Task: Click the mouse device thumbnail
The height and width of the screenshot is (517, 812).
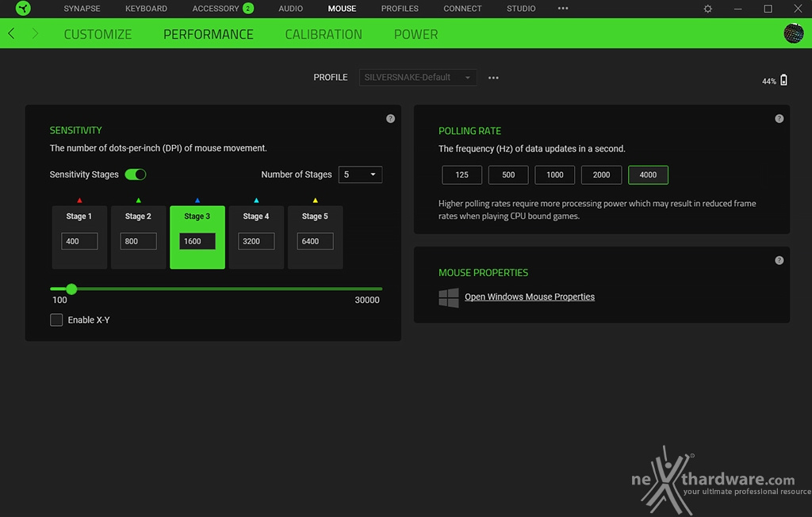Action: coord(793,33)
